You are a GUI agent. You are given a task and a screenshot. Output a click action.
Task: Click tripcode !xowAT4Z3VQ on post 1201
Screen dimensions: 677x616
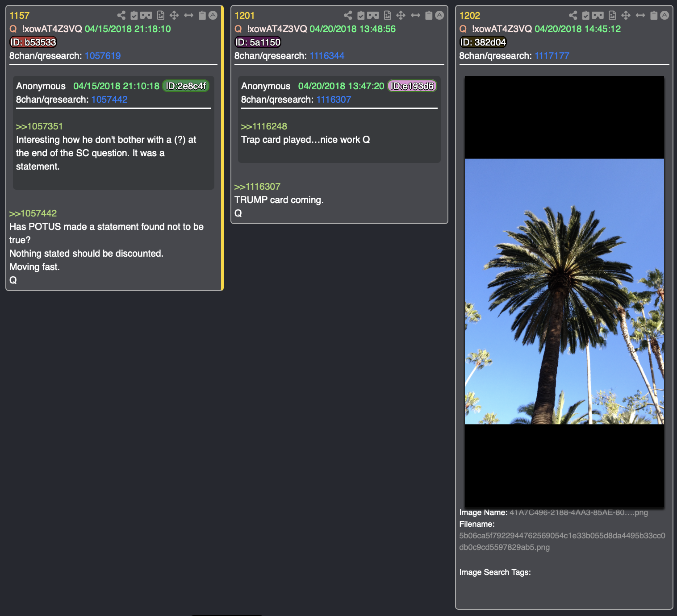click(x=277, y=29)
